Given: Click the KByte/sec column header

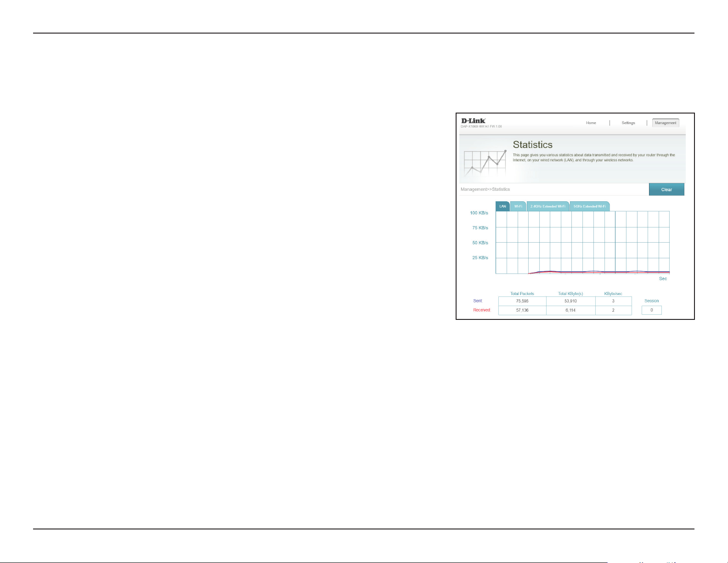Looking at the screenshot, I should (613, 294).
